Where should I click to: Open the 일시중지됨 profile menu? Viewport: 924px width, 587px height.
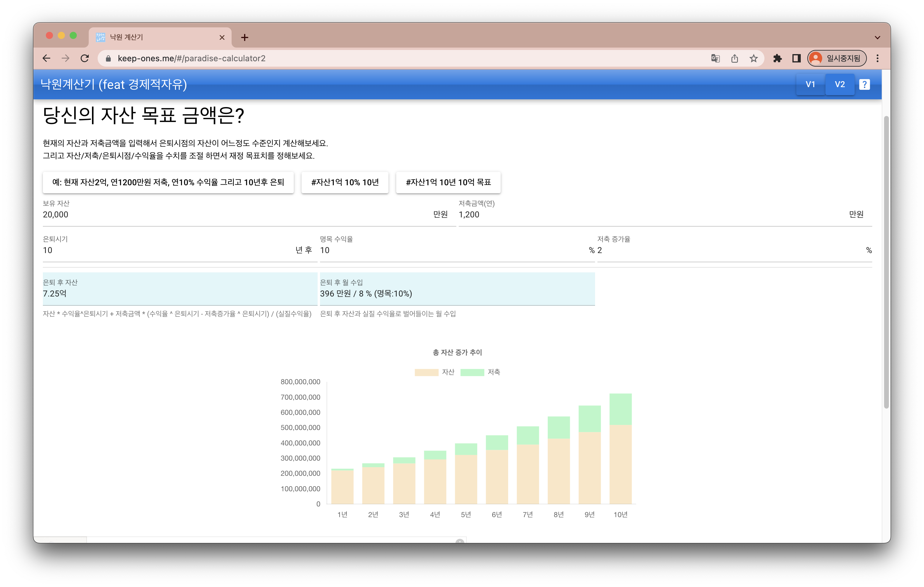tap(836, 58)
